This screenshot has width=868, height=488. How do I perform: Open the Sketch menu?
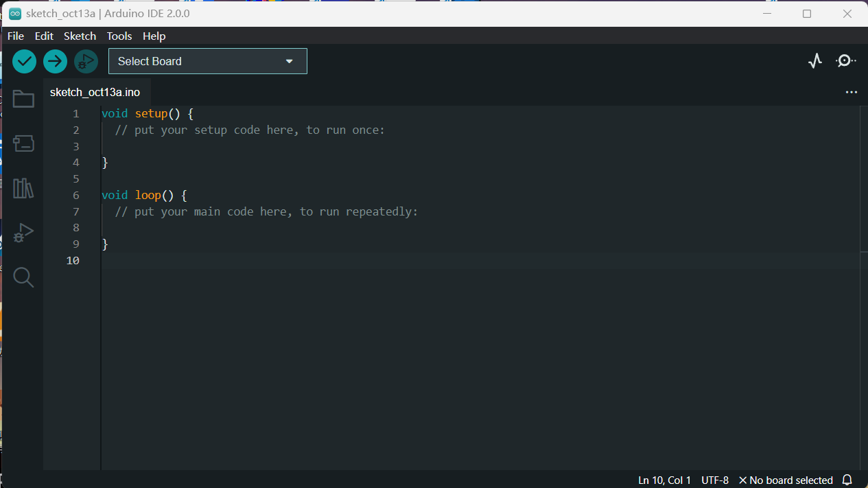[80, 36]
